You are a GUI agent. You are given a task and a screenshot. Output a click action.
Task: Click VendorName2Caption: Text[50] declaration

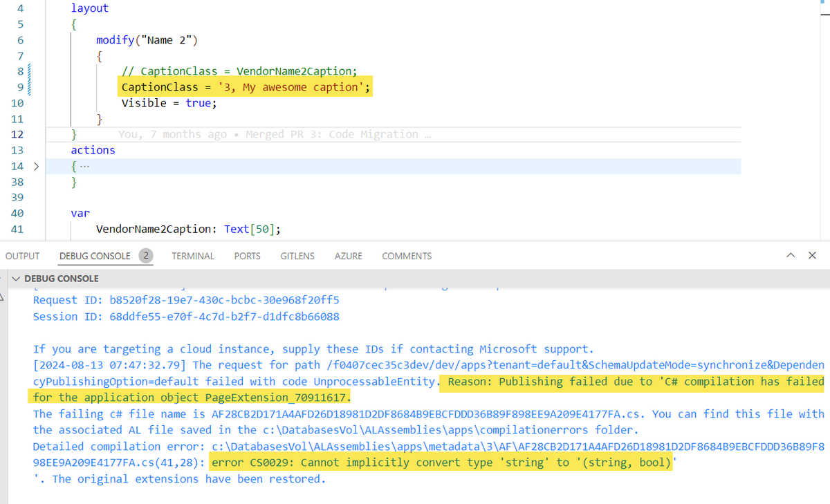click(x=188, y=230)
